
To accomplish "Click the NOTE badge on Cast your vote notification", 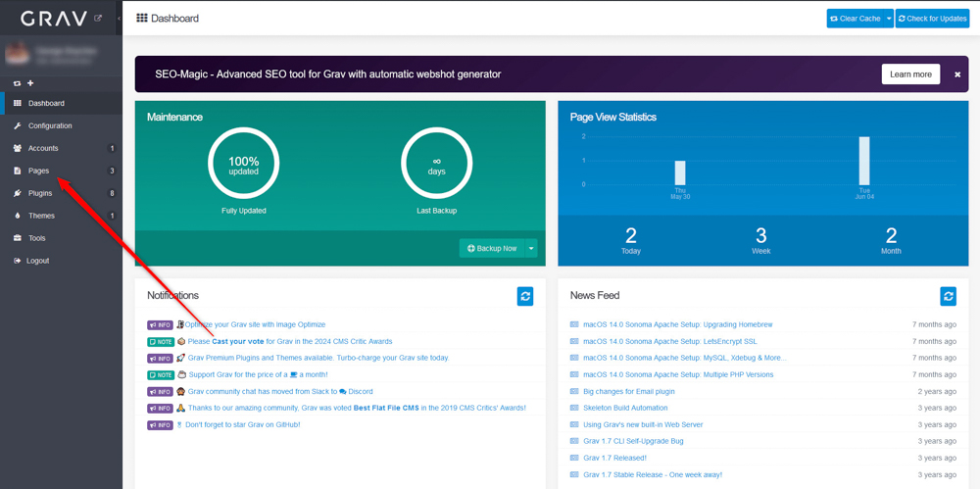I will click(161, 342).
